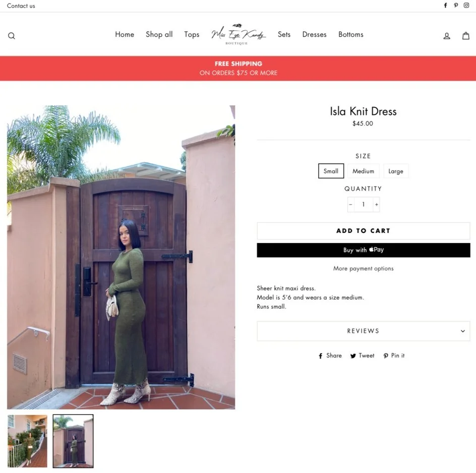
Task: Add the Isla Knit Dress to cart
Action: pyautogui.click(x=364, y=231)
